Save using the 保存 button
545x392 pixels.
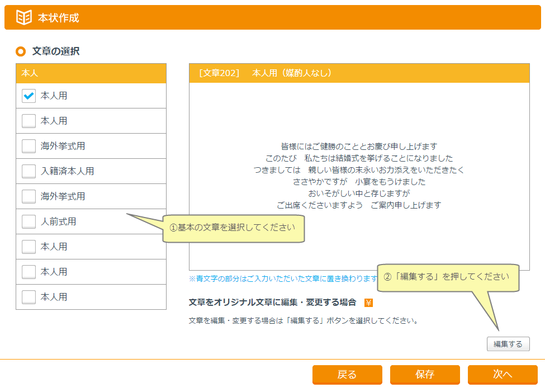point(425,375)
